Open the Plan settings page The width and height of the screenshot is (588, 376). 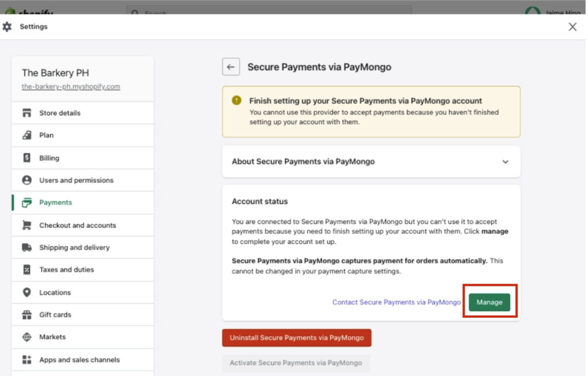coord(83,135)
